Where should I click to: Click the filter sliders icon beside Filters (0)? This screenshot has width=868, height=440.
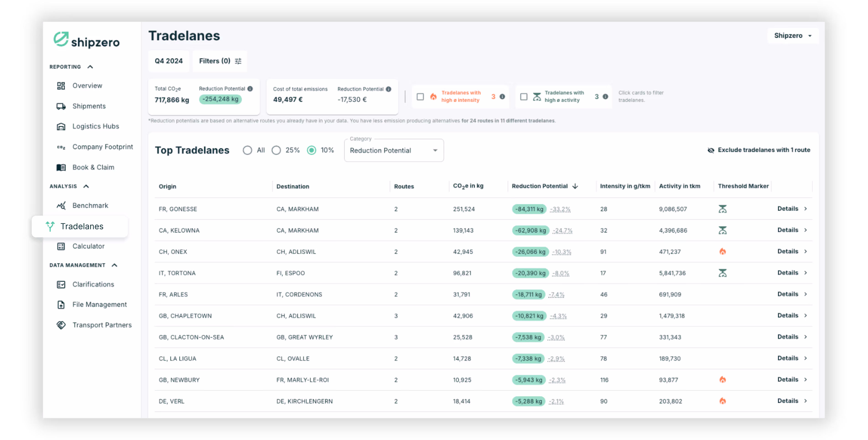pyautogui.click(x=238, y=61)
